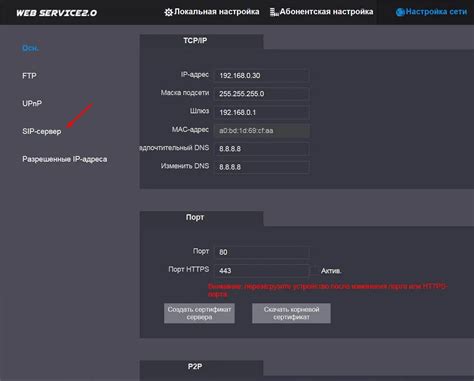Image resolution: width=474 pixels, height=381 pixels.
Task: Open the Настройка сети top menu
Action: tap(431, 12)
